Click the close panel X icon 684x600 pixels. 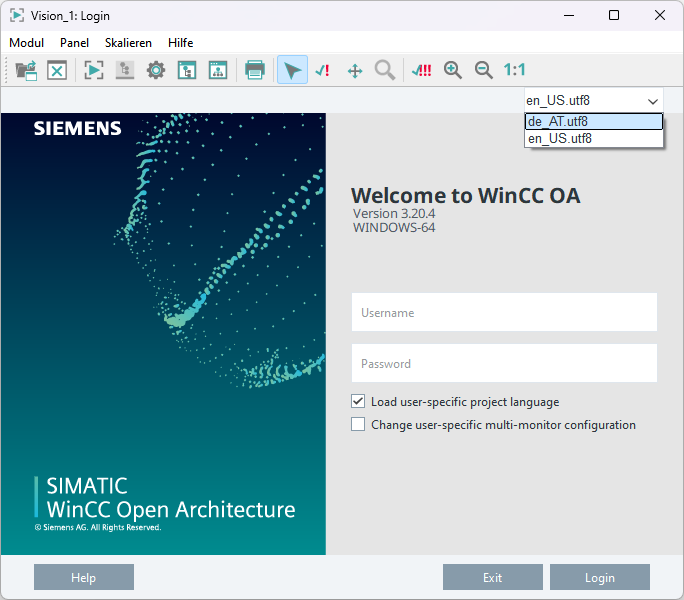(x=57, y=70)
